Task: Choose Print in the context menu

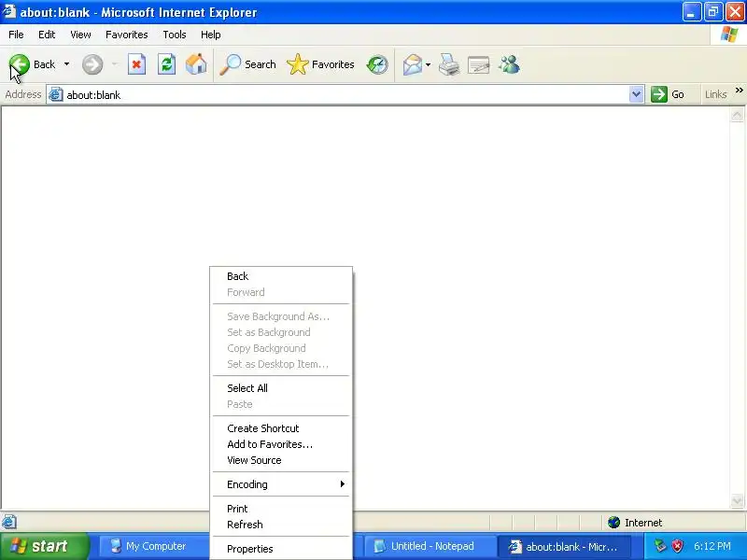Action: click(x=281, y=509)
